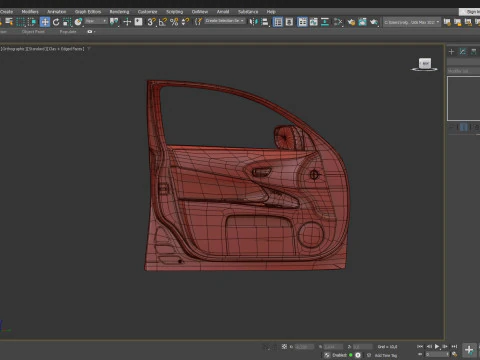The width and height of the screenshot is (480, 360).
Task: Open Render Setup teapot icon
Action: pyautogui.click(x=351, y=22)
